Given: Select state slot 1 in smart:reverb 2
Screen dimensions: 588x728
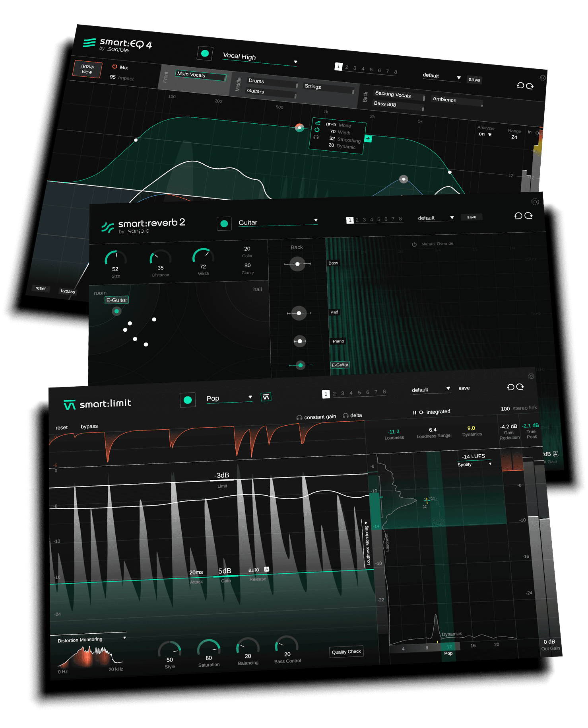Looking at the screenshot, I should [350, 220].
